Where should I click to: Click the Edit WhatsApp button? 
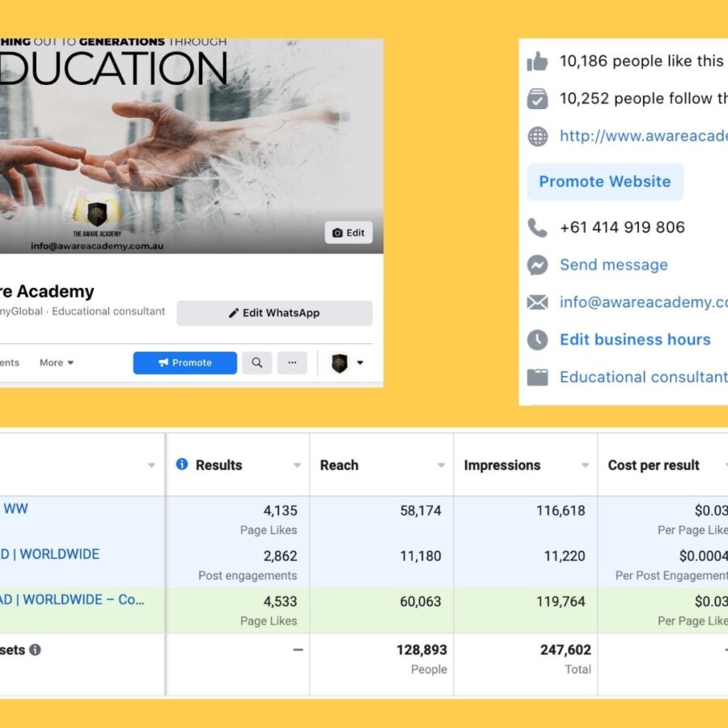(x=274, y=313)
